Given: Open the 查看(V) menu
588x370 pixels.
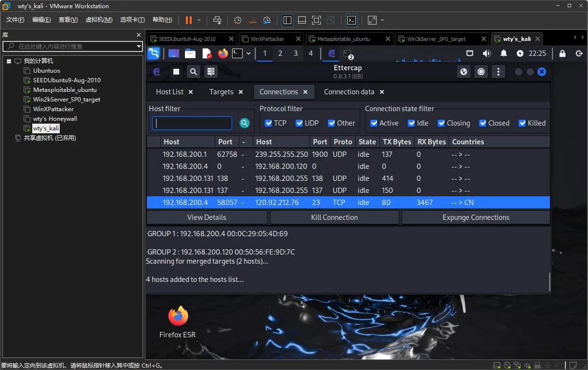Looking at the screenshot, I should [68, 20].
